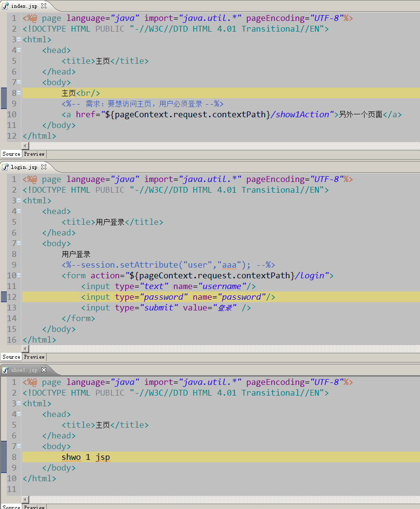Click line number 12 in index.jsp gutter
This screenshot has width=420, height=509.
pyautogui.click(x=12, y=136)
